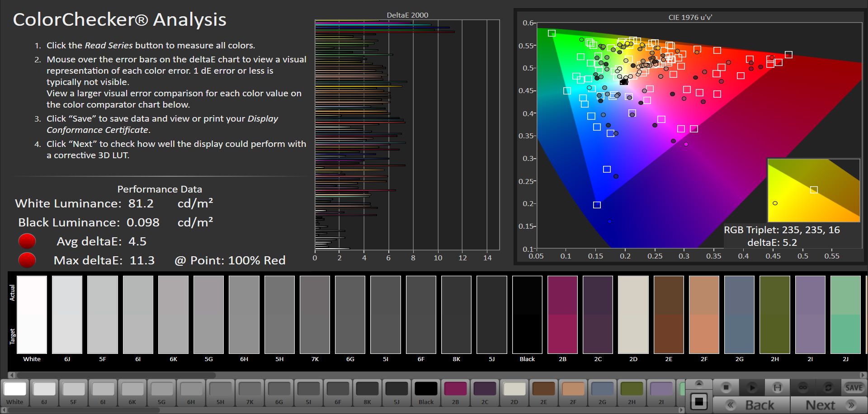Click the 2B comparator patch
Viewport: 868px width, 414px height.
[x=562, y=315]
